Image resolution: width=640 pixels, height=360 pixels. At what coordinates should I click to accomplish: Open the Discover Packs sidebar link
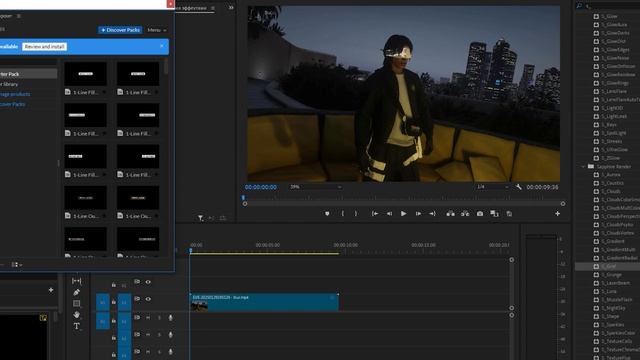tap(13, 104)
